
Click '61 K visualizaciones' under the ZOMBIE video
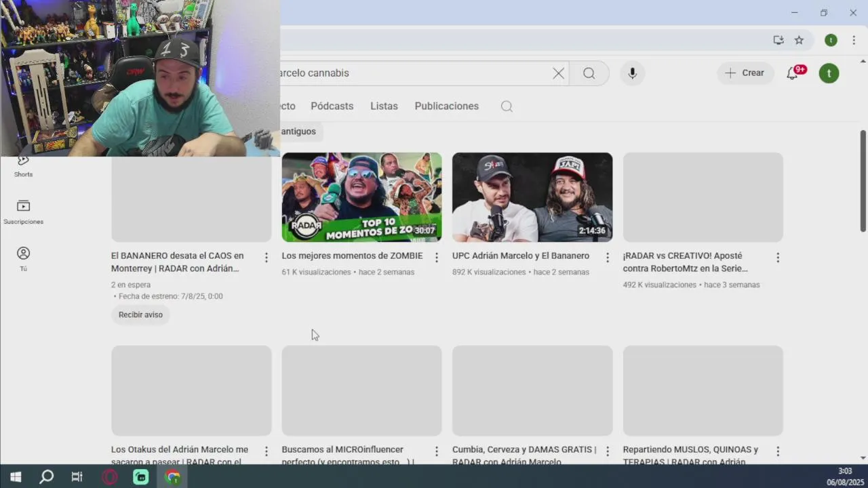coord(316,272)
